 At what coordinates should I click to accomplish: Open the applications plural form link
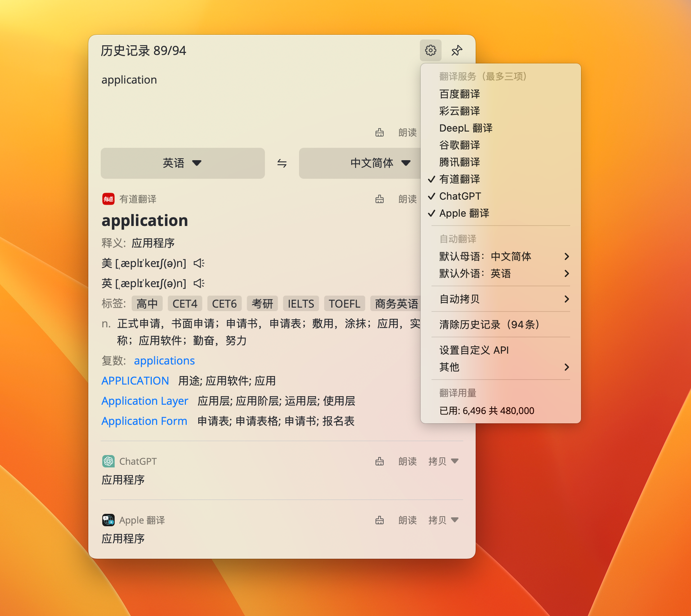point(164,361)
